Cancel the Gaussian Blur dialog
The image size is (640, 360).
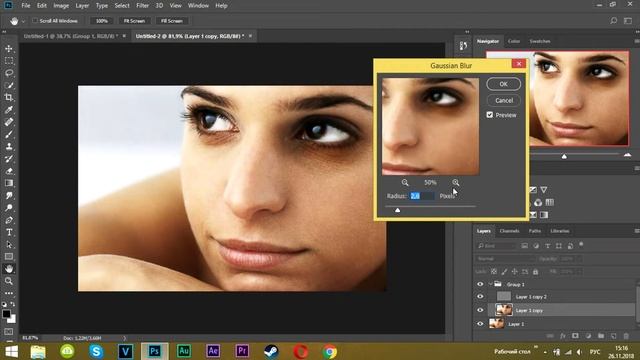(x=504, y=100)
